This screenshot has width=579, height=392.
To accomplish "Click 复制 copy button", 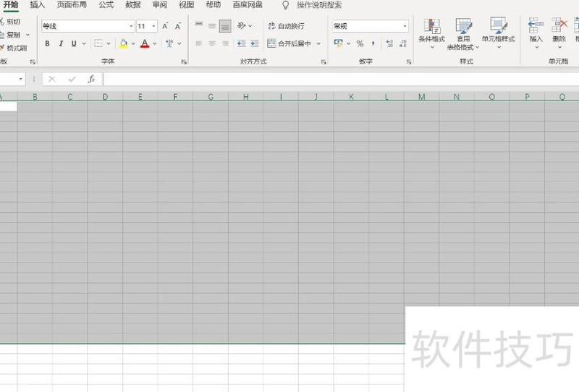I will point(10,35).
